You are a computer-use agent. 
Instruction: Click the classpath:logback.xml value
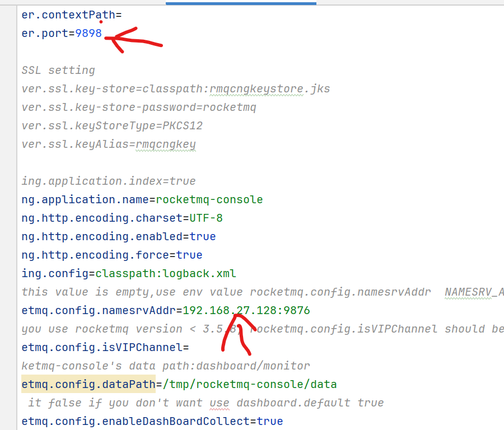[x=166, y=273]
